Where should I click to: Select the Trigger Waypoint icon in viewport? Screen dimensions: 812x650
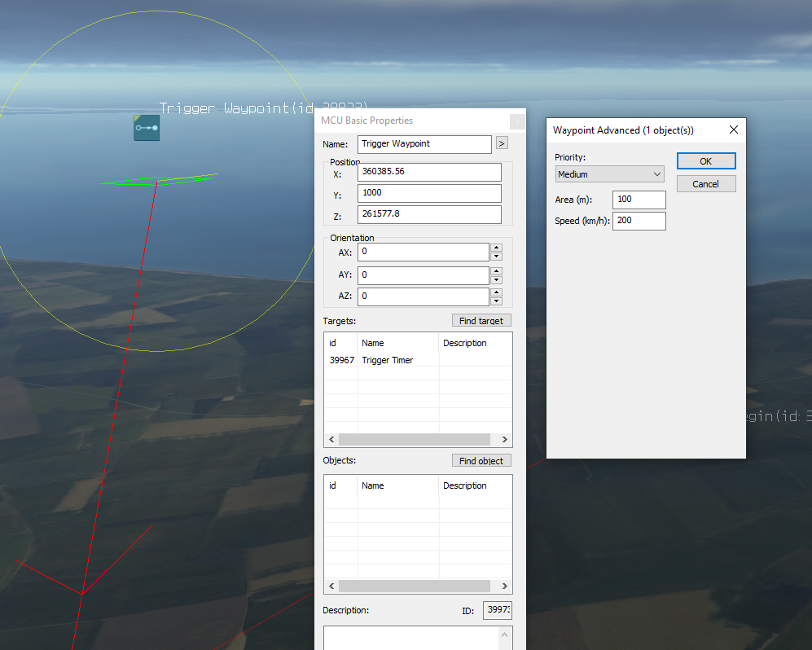pos(147,128)
